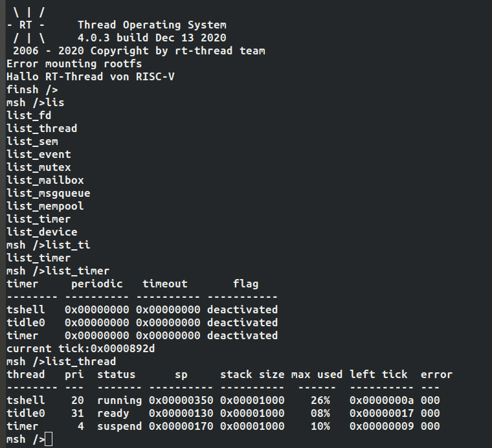Viewport: 492px width, 448px height.
Task: Click the list_msgqueue suggestion line
Action: click(49, 193)
